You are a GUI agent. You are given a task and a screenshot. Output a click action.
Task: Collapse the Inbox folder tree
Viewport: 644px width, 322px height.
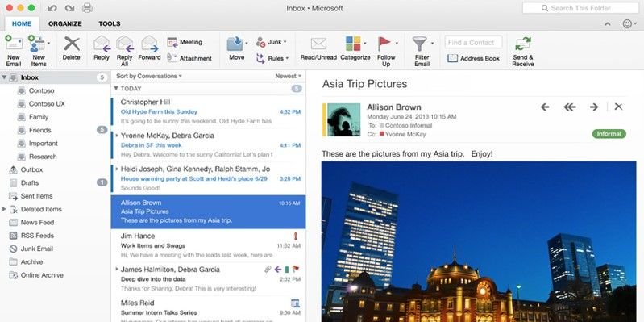[x=4, y=77]
